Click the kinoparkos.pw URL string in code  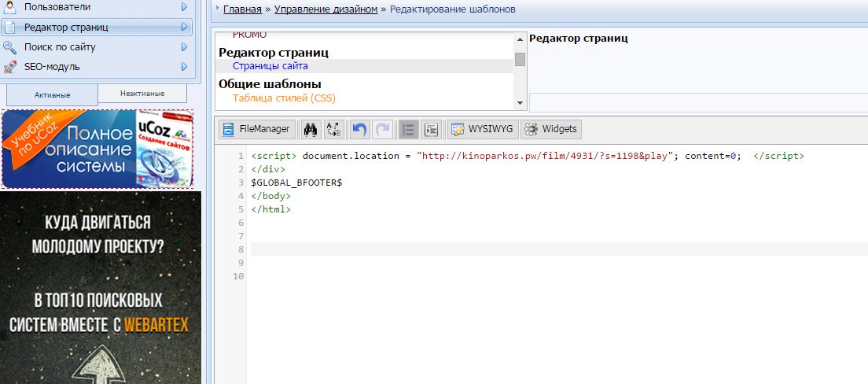(547, 157)
